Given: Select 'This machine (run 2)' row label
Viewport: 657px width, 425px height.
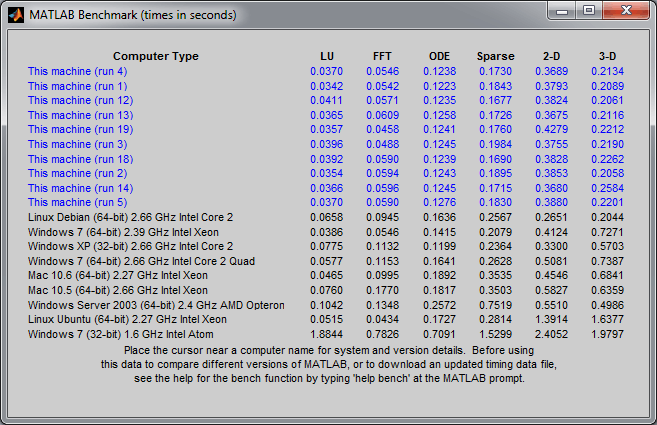Looking at the screenshot, I should point(78,174).
